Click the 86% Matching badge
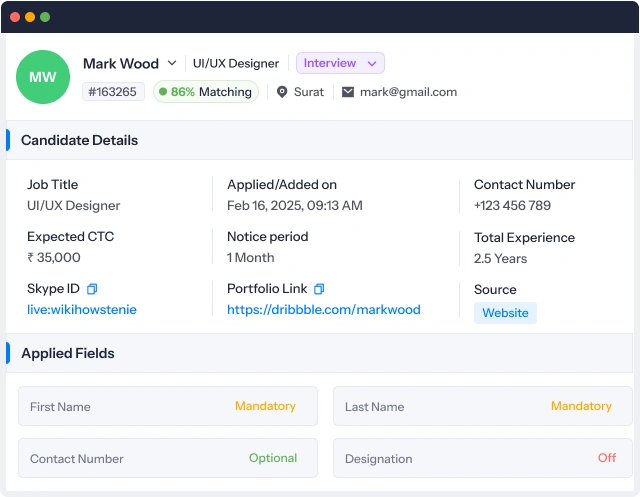Viewport: 640px width, 497px height. tap(206, 91)
